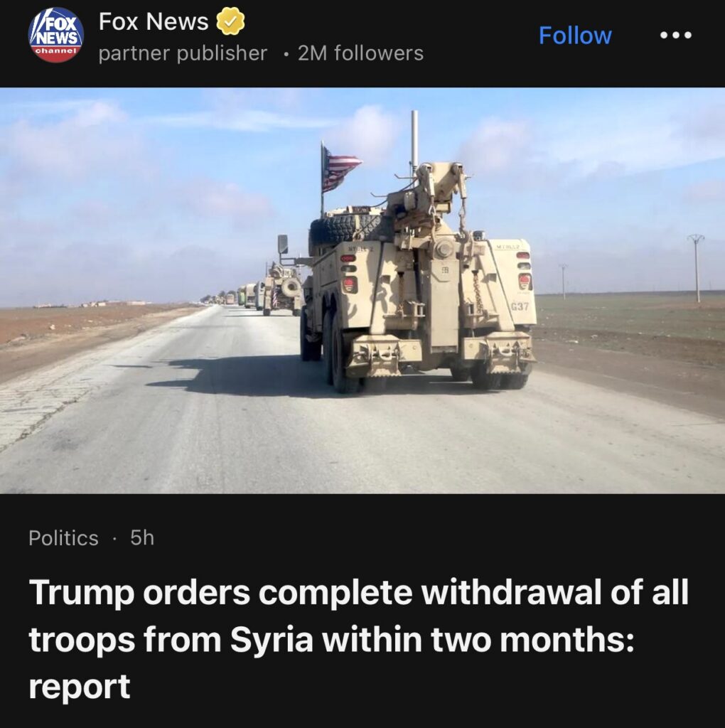Click the word Syria in headline
Image resolution: width=725 pixels, height=728 pixels.
272,640
